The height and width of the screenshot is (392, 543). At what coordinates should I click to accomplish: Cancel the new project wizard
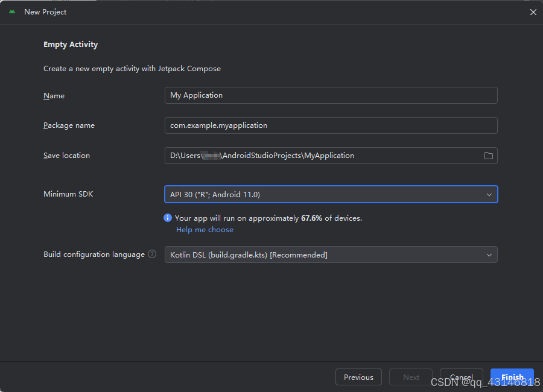pyautogui.click(x=461, y=377)
